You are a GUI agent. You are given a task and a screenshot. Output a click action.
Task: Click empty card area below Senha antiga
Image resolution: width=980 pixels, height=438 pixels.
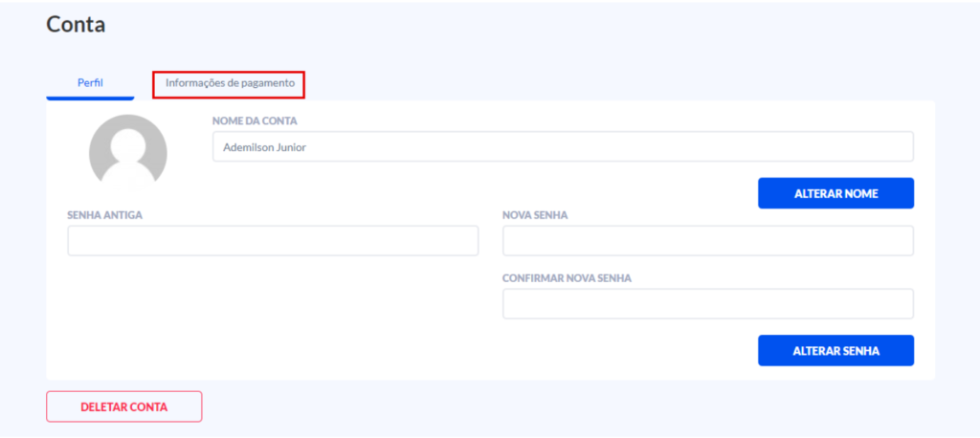(273, 316)
